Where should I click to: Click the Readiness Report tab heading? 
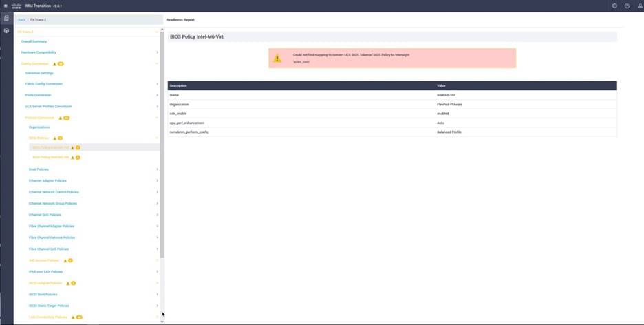click(180, 20)
